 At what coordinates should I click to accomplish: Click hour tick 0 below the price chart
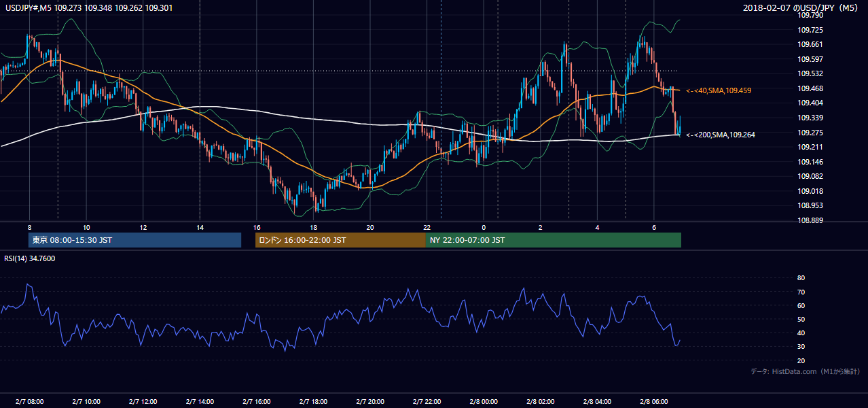[484, 227]
